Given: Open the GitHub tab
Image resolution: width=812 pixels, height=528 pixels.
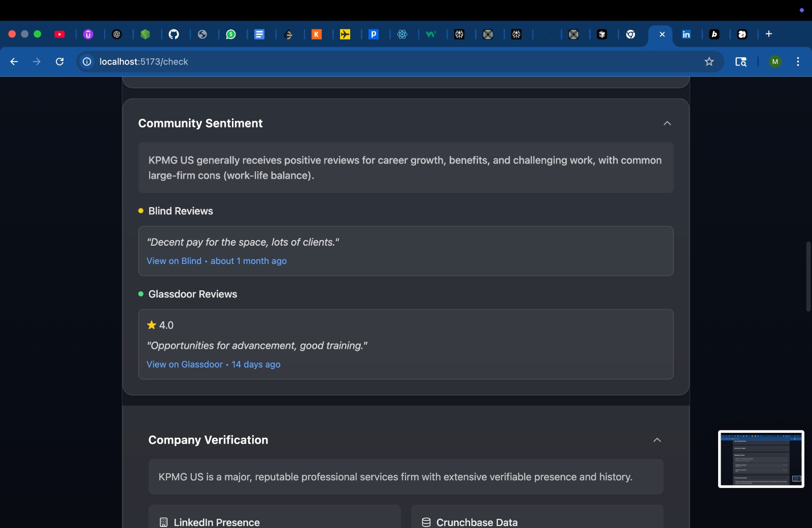Looking at the screenshot, I should coord(174,34).
